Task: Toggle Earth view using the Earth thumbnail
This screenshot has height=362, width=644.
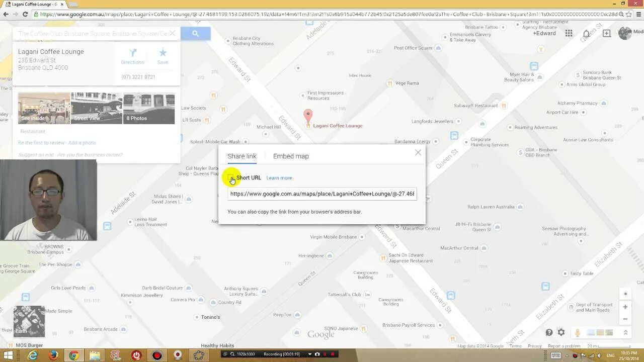Action: (29, 321)
